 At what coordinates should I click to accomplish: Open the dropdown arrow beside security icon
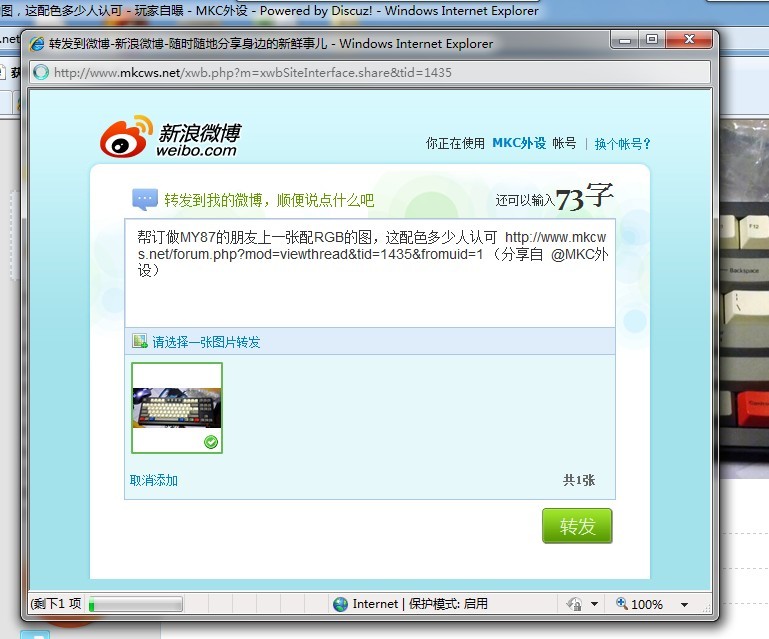pos(594,604)
